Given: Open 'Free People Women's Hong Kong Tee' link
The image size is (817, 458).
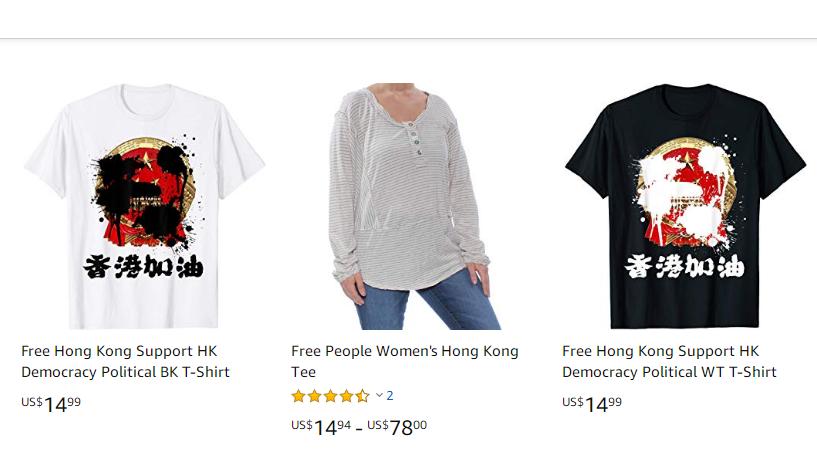Looking at the screenshot, I should (405, 362).
